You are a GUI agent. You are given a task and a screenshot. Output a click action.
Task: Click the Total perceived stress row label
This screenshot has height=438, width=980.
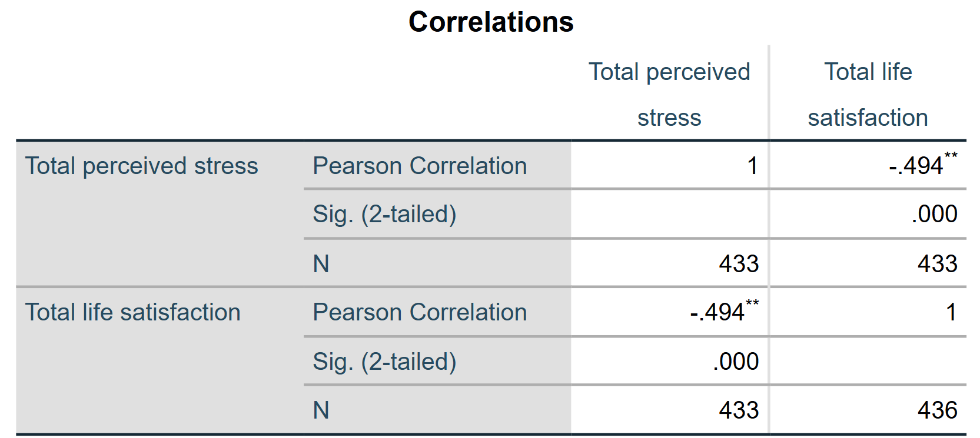(141, 166)
